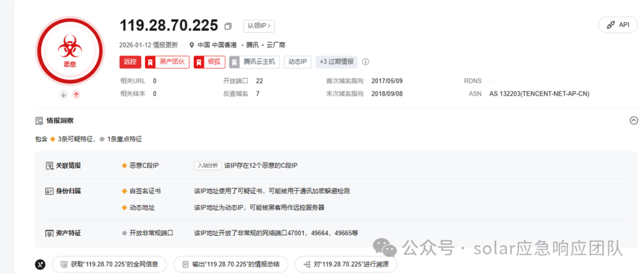Image resolution: width=644 pixels, height=274 pixels.
Task: Click the 2026-01-12 情报更新 text
Action: point(148,45)
